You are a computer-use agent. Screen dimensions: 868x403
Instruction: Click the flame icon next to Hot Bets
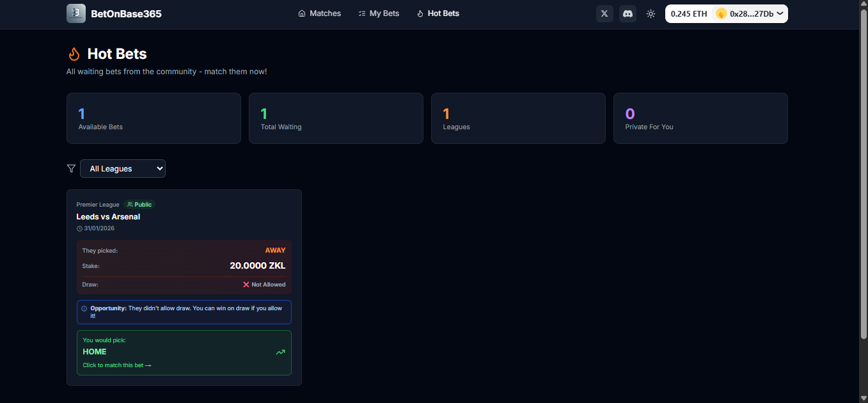(74, 54)
